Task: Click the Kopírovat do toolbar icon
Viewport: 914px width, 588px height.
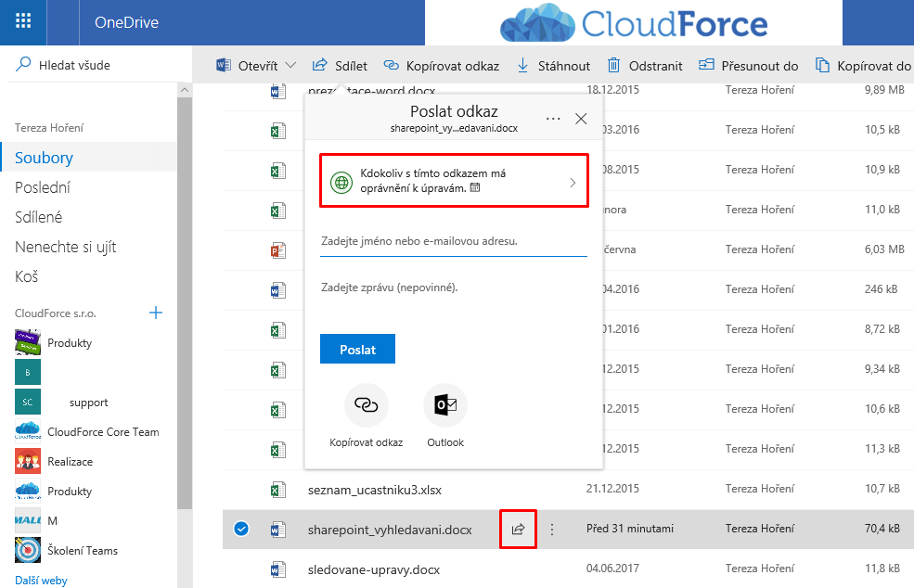Action: click(x=820, y=66)
